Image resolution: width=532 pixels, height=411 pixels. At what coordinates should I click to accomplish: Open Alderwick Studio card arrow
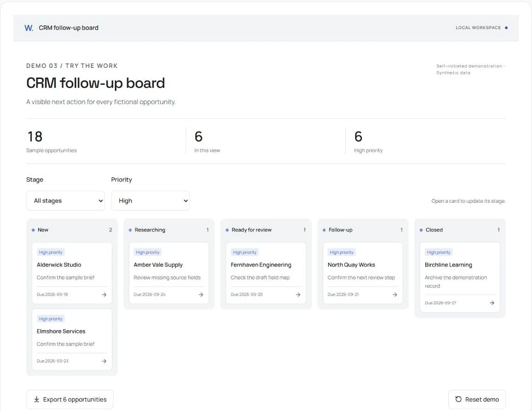[x=104, y=295]
